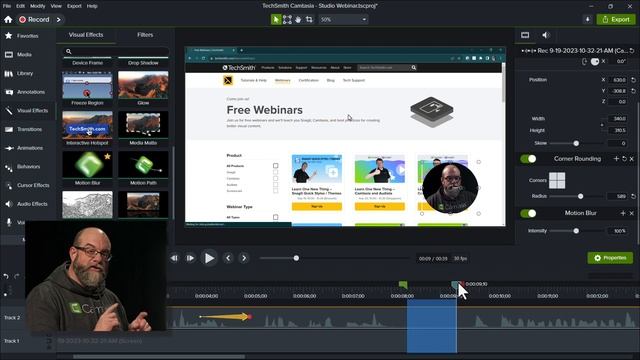Select the Pan hand tool
Viewport: 640px width, 360px height.
[x=298, y=19]
